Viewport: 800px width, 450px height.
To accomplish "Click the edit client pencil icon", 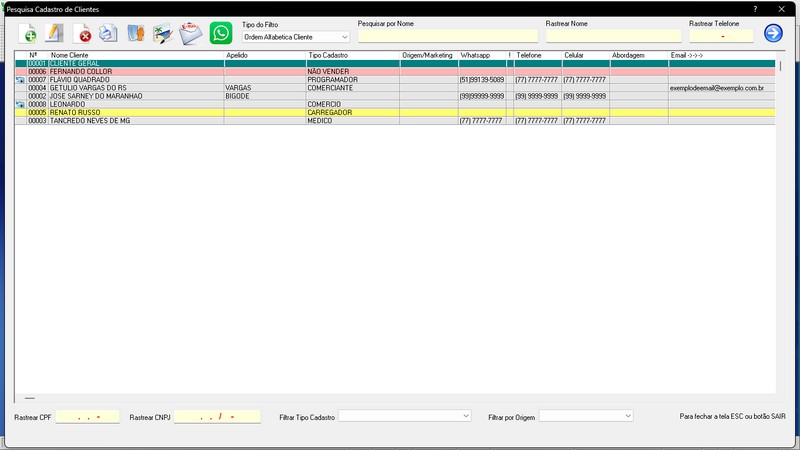I will pos(55,34).
